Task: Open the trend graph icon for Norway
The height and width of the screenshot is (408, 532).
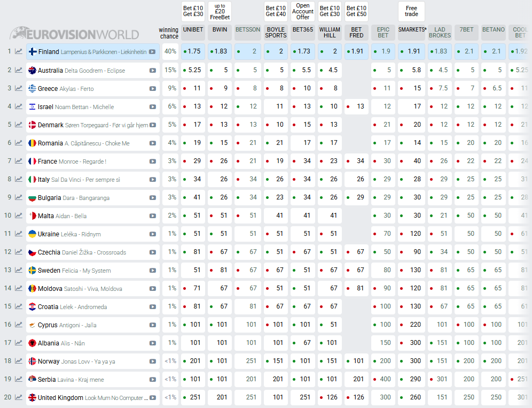Action: click(19, 361)
